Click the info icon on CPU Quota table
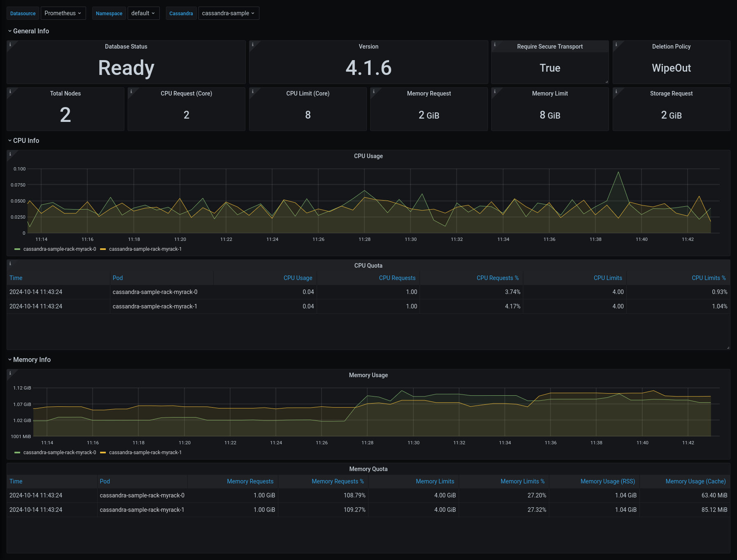 pos(10,264)
